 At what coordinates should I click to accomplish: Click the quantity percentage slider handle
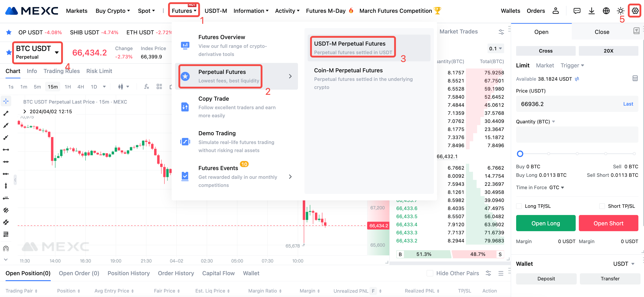click(x=520, y=154)
